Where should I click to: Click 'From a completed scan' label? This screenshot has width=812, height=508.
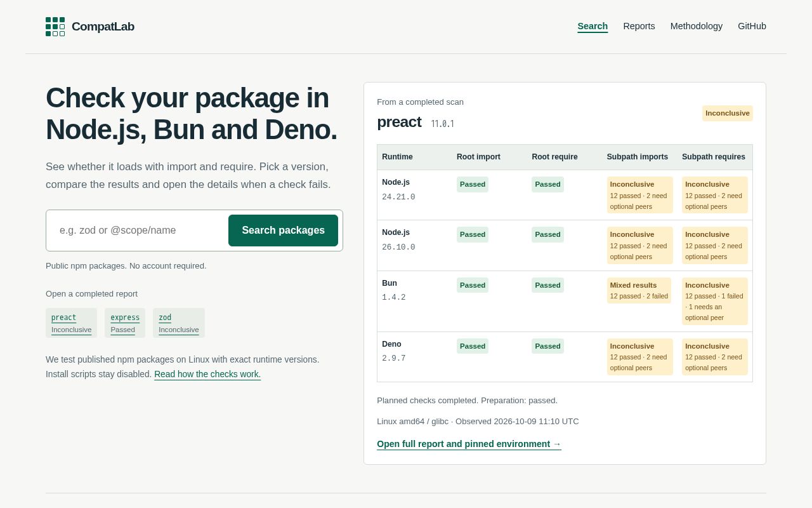pyautogui.click(x=420, y=102)
